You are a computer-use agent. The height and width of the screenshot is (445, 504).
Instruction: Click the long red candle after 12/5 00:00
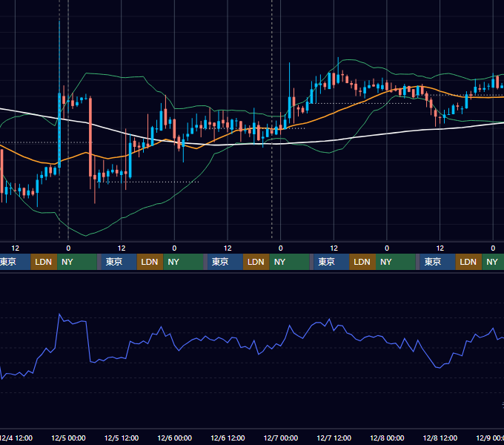(x=90, y=136)
